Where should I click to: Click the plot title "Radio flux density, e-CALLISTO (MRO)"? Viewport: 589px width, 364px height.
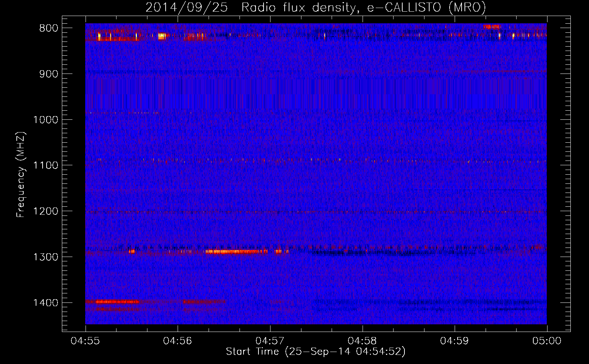(x=364, y=7)
